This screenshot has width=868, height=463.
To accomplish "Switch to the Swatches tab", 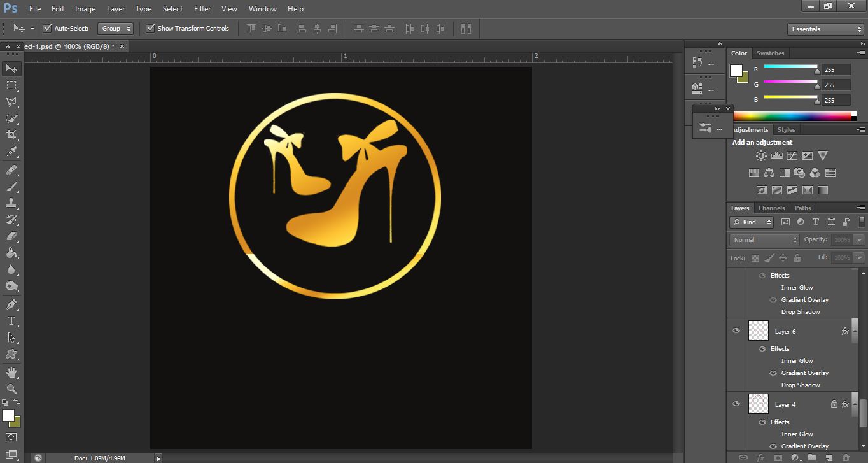I will pyautogui.click(x=770, y=53).
